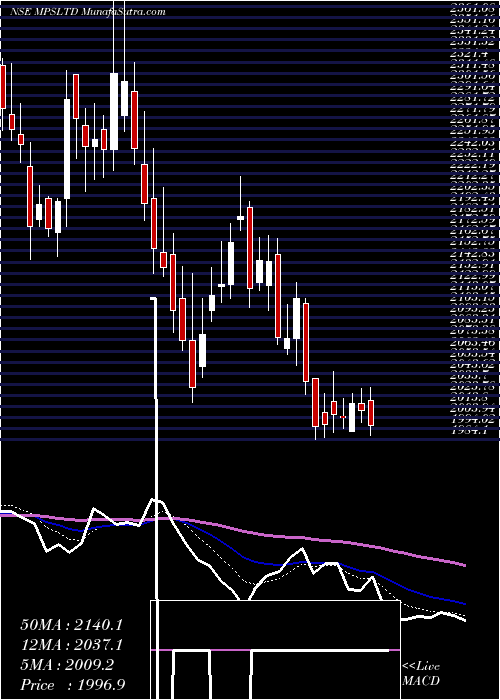Image resolution: width=500 pixels, height=700 pixels.
Task: Click the last red candlestick on the chart
Action: [x=371, y=413]
